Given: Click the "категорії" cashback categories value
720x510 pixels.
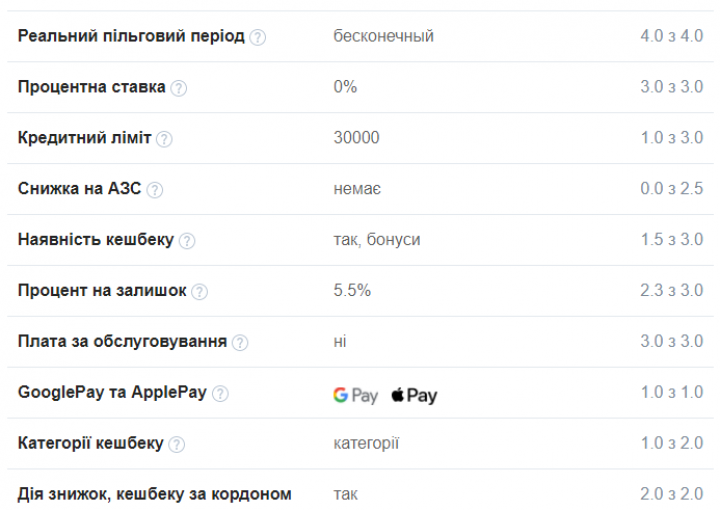Looking at the screenshot, I should click(366, 444).
